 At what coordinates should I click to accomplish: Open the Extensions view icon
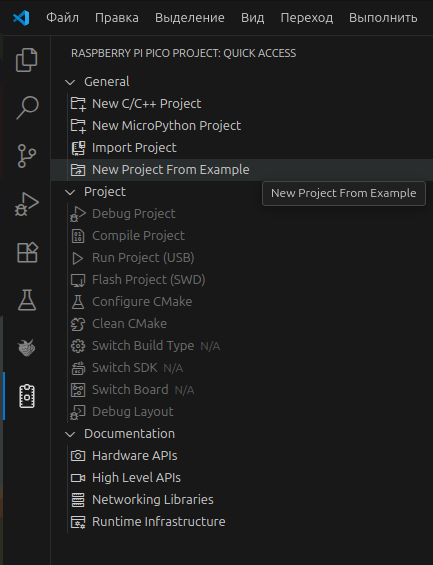pyautogui.click(x=27, y=252)
